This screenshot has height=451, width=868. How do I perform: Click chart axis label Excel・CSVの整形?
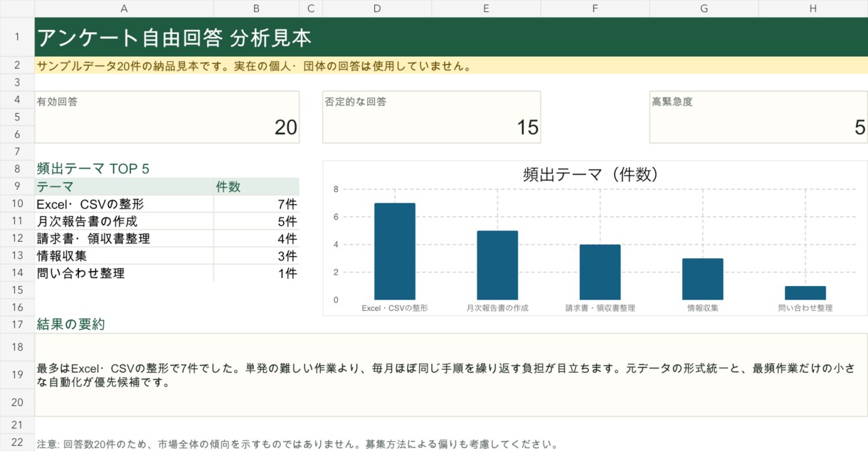[395, 308]
